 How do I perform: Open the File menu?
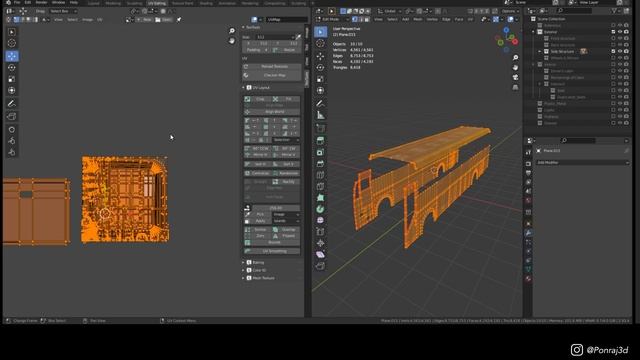(x=17, y=2)
